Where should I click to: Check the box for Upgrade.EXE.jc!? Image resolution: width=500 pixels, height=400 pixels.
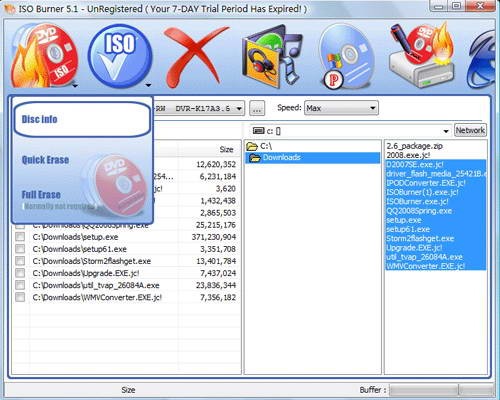pos(20,273)
